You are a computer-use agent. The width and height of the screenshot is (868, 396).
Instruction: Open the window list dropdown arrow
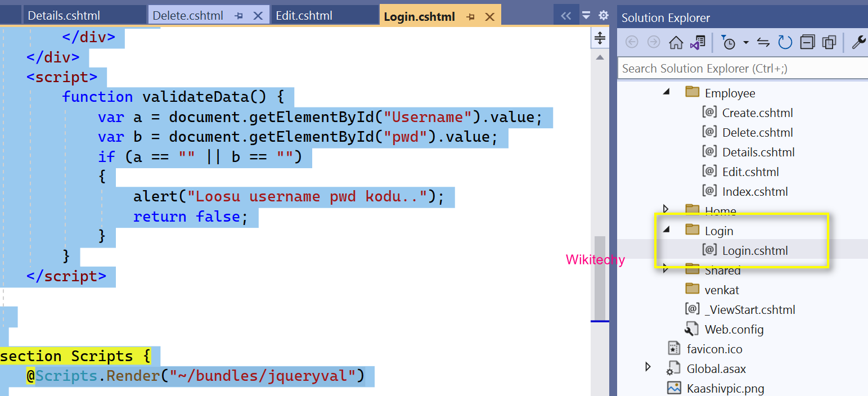pos(585,16)
